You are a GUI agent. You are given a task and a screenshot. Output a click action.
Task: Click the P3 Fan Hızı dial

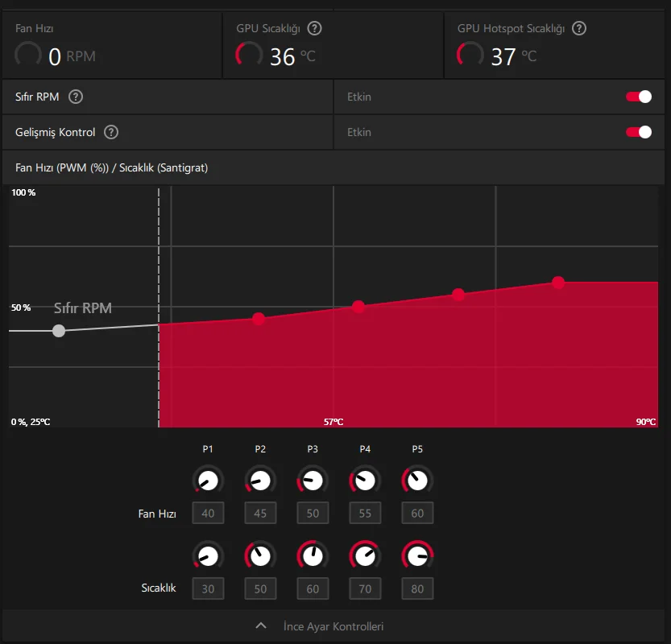313,481
